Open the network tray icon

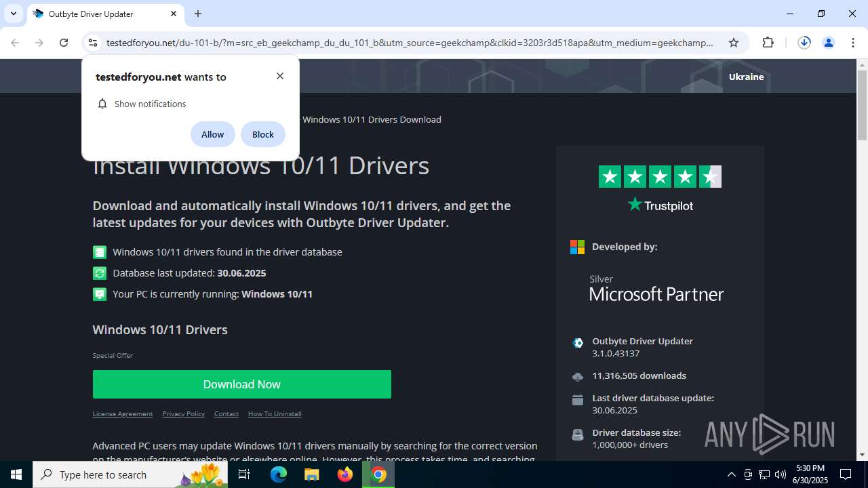pyautogui.click(x=764, y=474)
